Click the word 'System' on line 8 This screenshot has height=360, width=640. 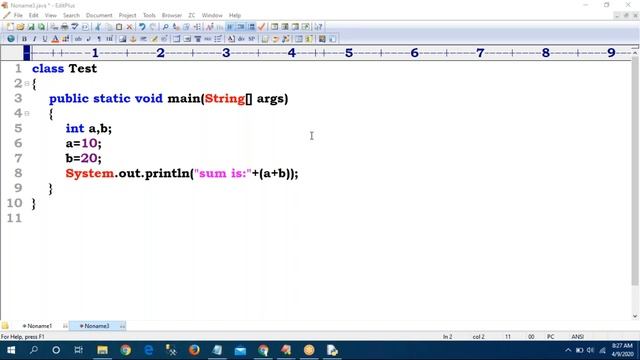90,173
